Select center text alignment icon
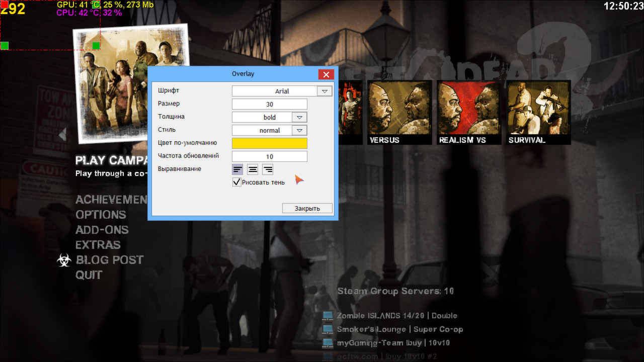This screenshot has width=644, height=362. [x=253, y=169]
